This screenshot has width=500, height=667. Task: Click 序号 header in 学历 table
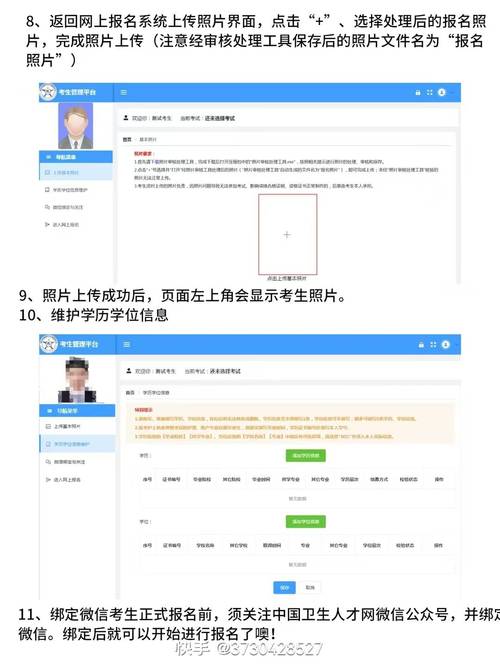(x=147, y=479)
